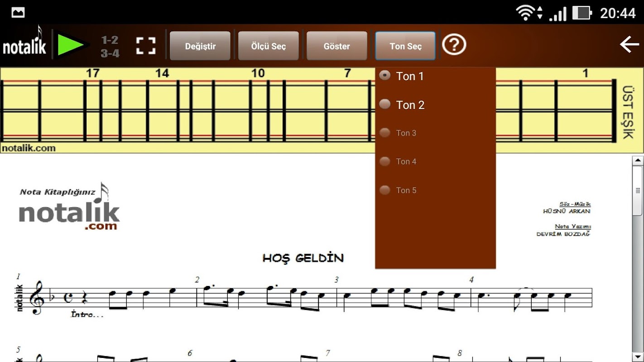Open the notalik.com link under the fretboard
644x362 pixels.
click(29, 148)
